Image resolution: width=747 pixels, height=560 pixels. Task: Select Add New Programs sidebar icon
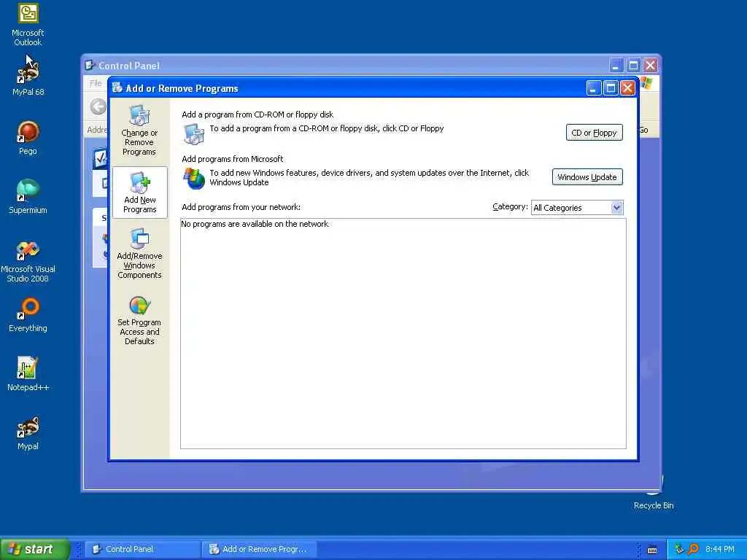tap(139, 192)
